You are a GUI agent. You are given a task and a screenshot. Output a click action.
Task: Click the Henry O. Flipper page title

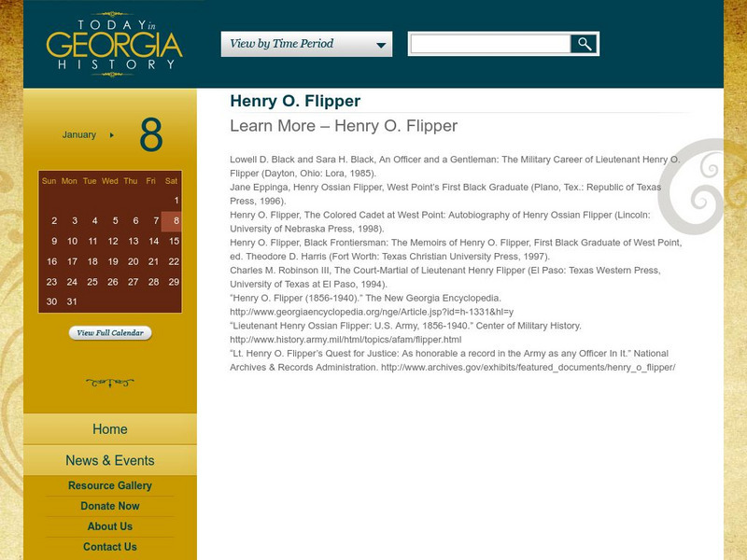[295, 101]
